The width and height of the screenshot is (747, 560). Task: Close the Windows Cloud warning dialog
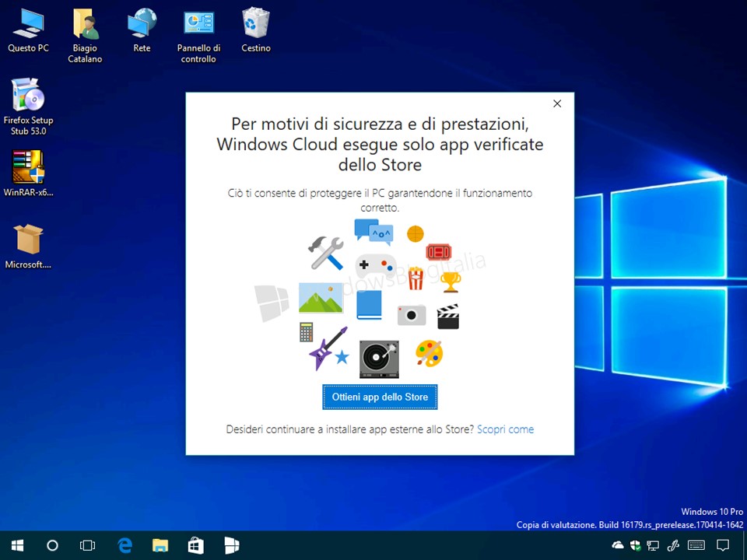[557, 103]
